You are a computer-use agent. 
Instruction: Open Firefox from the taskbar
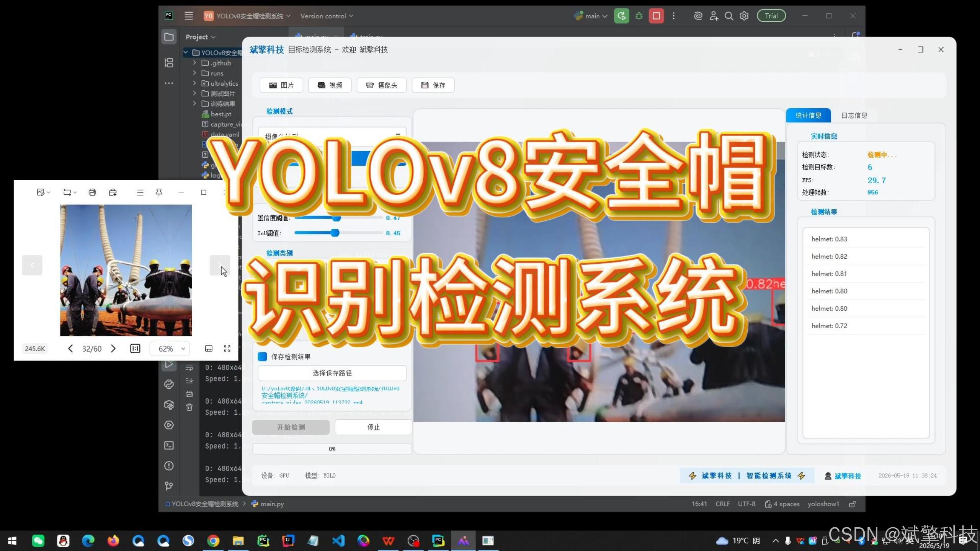(113, 541)
